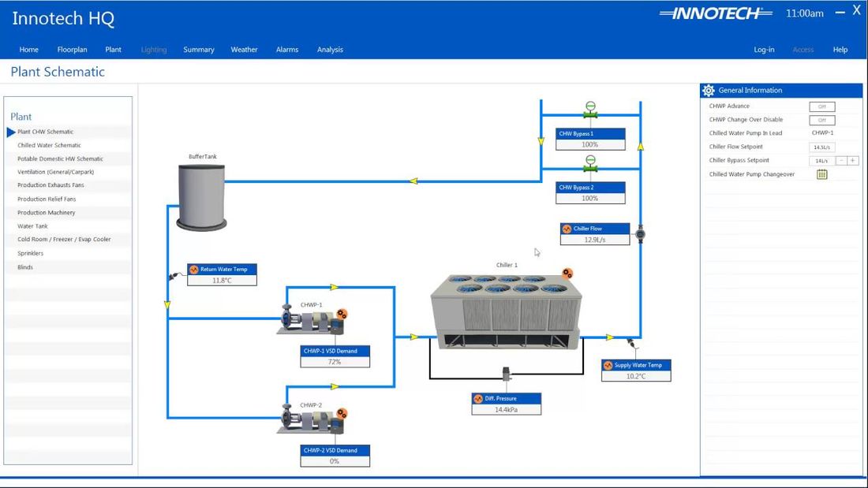The image size is (868, 488).
Task: Click the supply water temperature probe symbol
Action: tap(631, 345)
